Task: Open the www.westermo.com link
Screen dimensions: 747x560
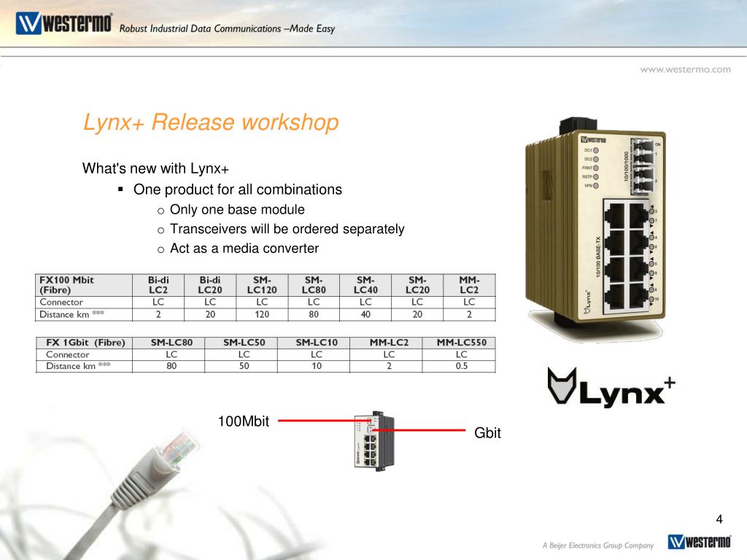Action: (x=685, y=69)
